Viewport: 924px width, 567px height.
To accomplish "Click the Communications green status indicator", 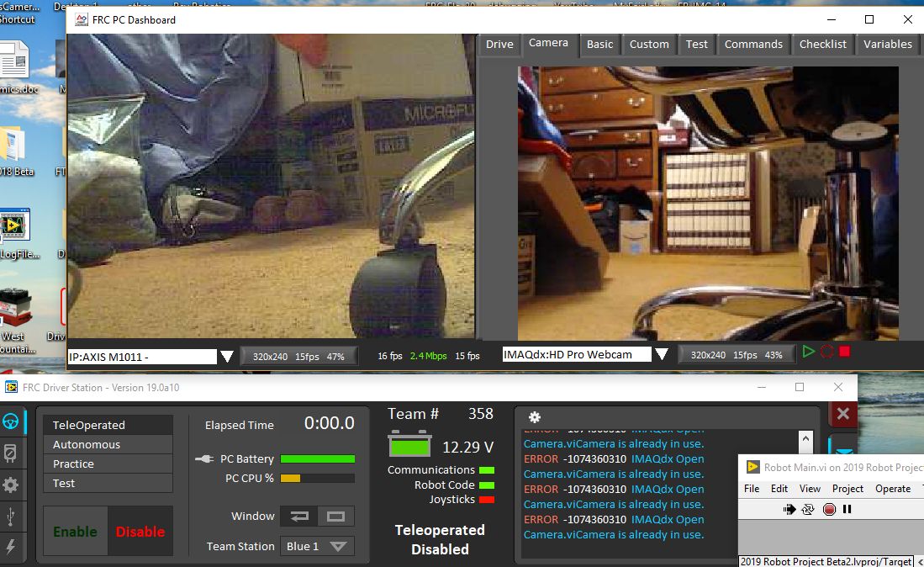I will click(x=487, y=470).
